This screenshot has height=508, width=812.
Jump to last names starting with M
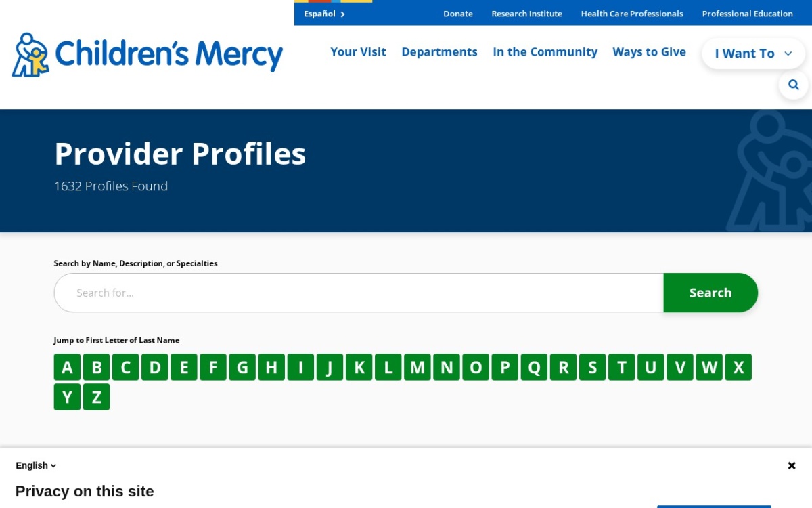pyautogui.click(x=417, y=367)
